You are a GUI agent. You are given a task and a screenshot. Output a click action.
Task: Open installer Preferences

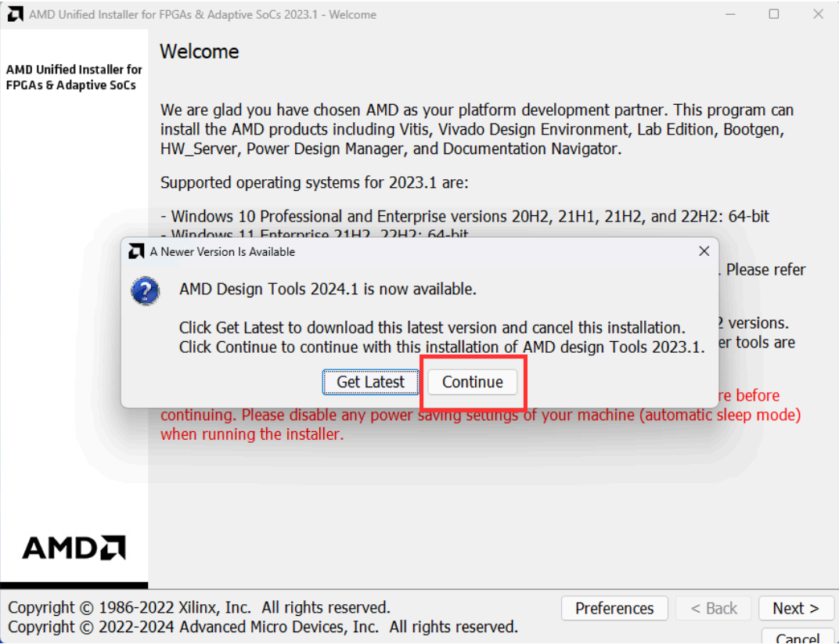click(614, 608)
